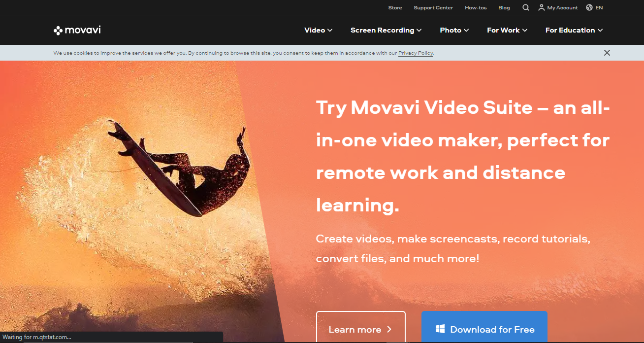644x343 pixels.
Task: Click the 'Waiting for m.qtstat.com...' status text
Action: click(37, 337)
